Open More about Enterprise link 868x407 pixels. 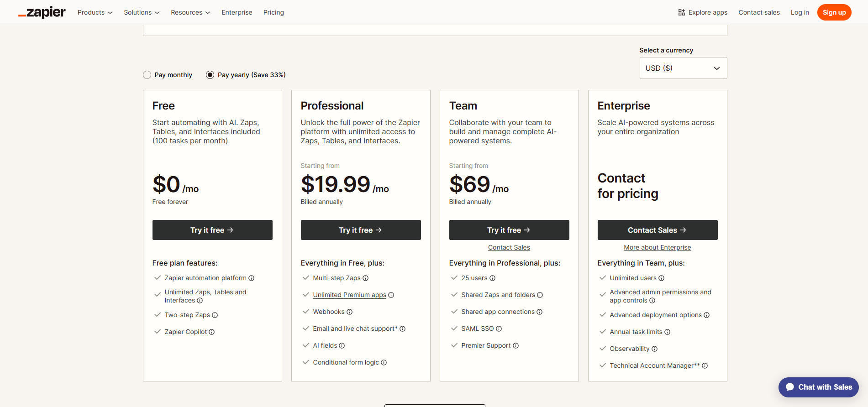[x=658, y=247]
